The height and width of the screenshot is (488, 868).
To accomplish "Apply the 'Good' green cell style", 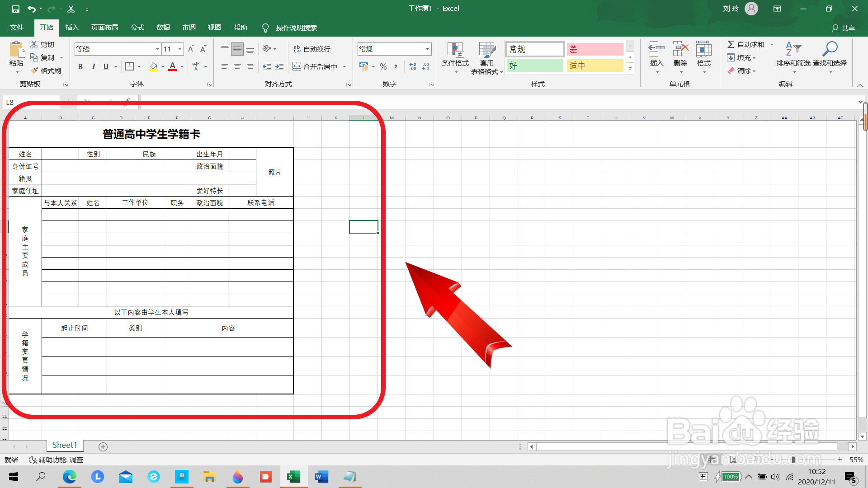I will tap(534, 66).
